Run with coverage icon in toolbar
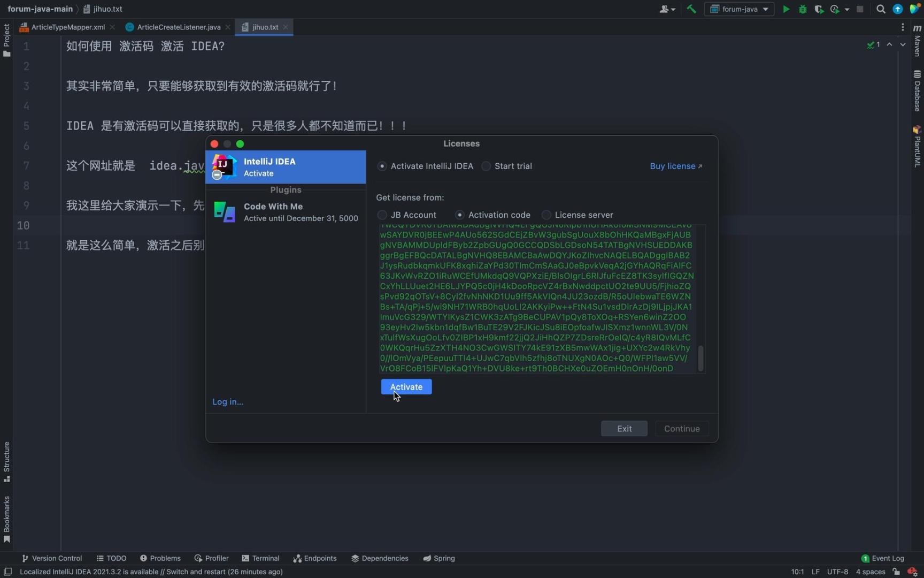The image size is (924, 578). (x=819, y=9)
